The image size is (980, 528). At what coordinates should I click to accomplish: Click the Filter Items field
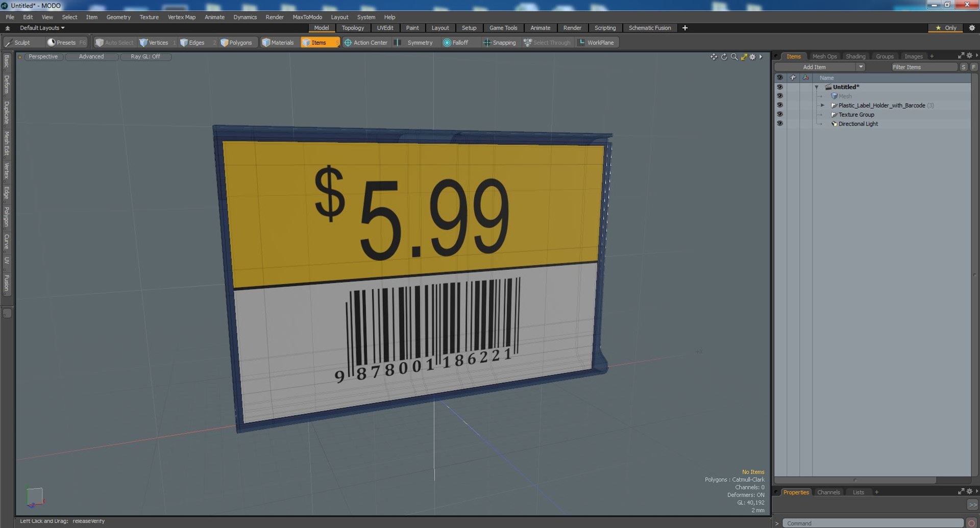point(924,67)
